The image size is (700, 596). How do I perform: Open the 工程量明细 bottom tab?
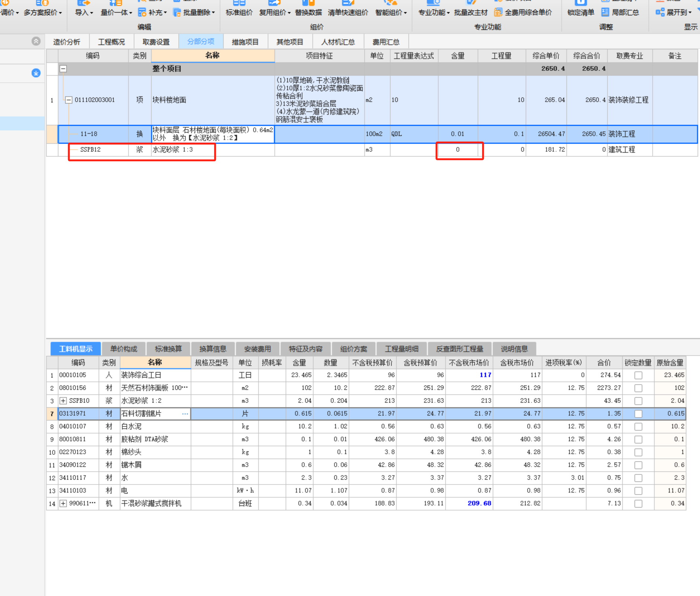point(402,349)
